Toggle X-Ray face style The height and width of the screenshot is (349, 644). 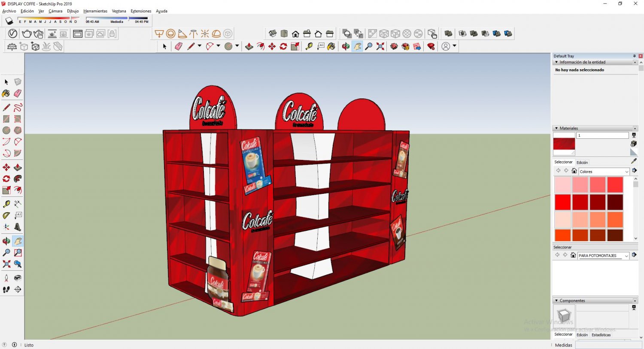(372, 34)
